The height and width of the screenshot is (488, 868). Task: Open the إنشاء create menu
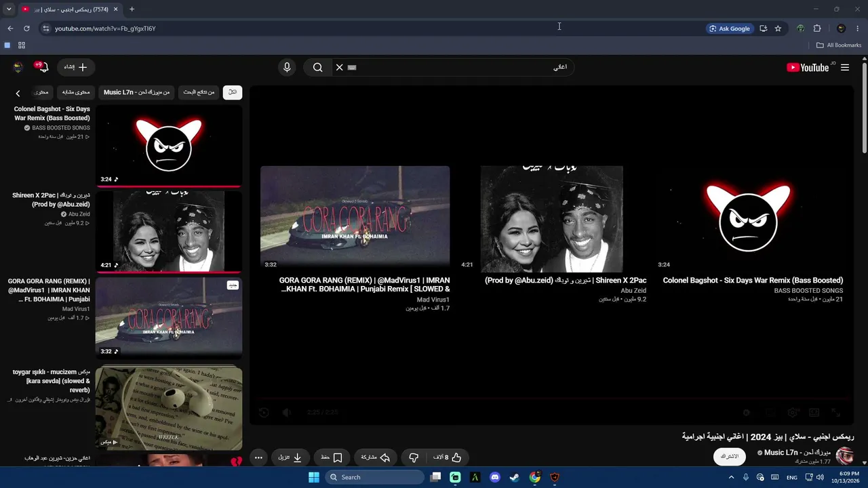click(75, 67)
